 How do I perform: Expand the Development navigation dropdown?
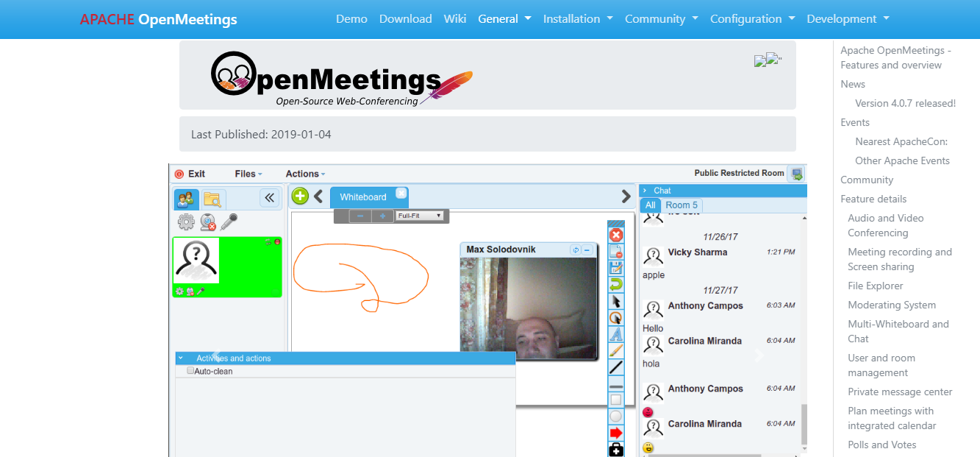coord(848,19)
